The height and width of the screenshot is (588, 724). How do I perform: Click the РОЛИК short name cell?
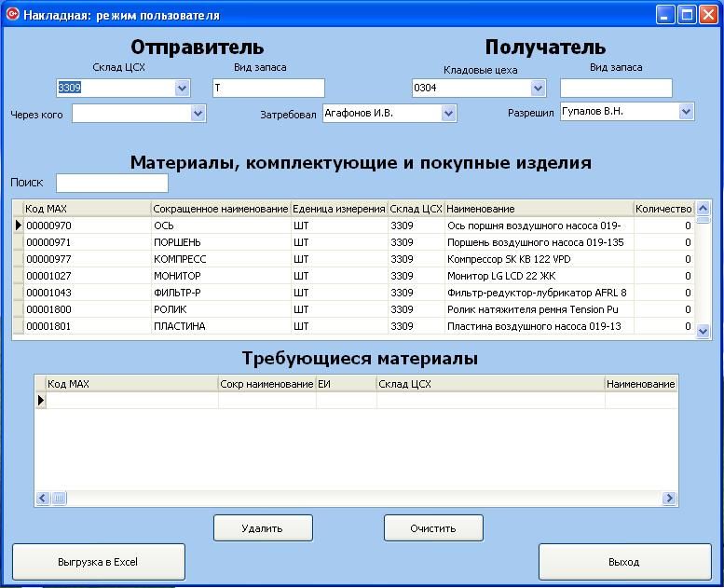click(x=221, y=309)
